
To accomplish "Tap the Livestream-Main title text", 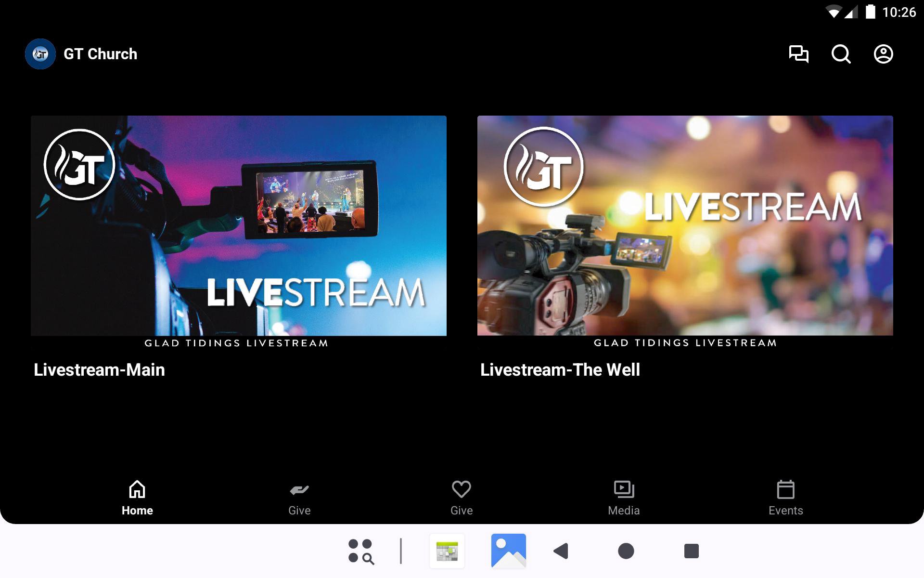I will click(x=99, y=370).
